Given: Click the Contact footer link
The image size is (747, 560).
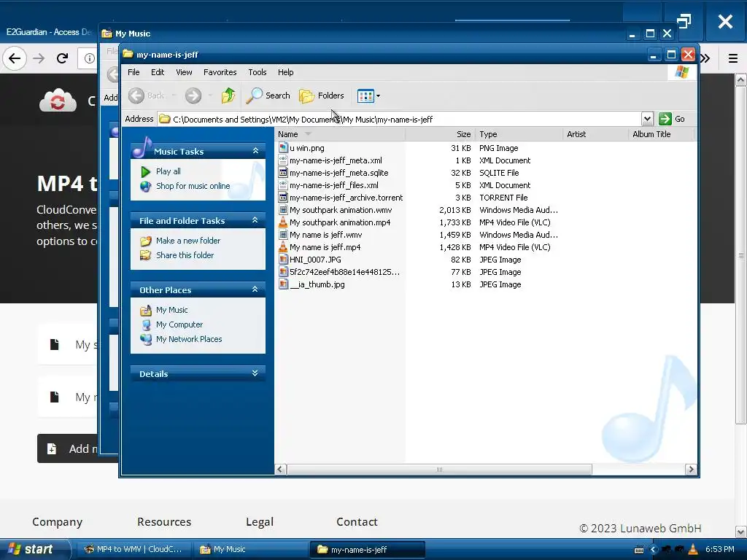Looking at the screenshot, I should click(x=357, y=522).
